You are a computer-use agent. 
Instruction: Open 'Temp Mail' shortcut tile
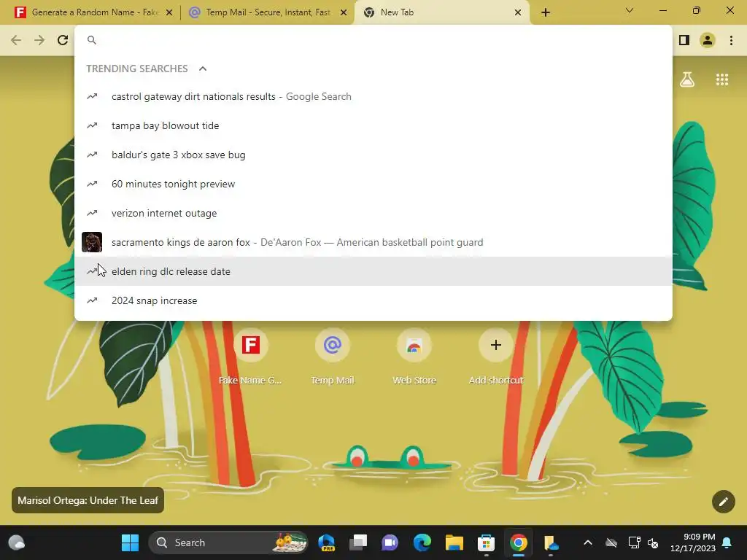[x=333, y=357]
